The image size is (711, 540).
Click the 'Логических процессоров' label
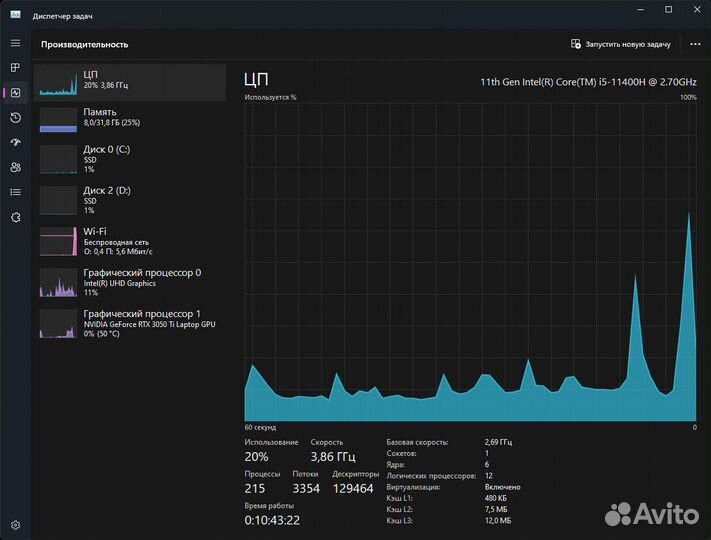pos(431,476)
